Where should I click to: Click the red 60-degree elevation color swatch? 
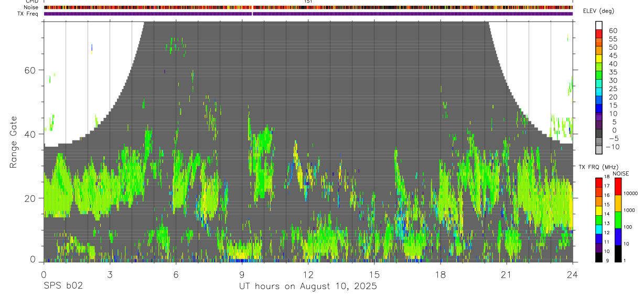coord(599,31)
